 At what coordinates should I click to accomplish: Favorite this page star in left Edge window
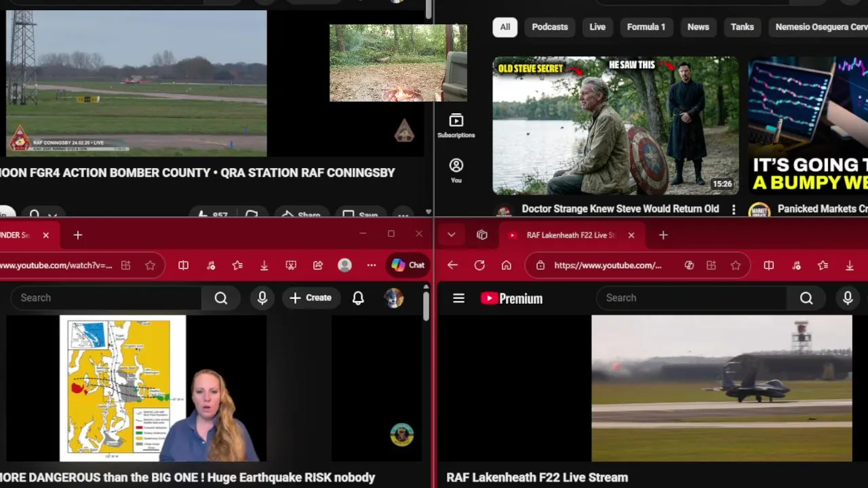click(x=150, y=266)
